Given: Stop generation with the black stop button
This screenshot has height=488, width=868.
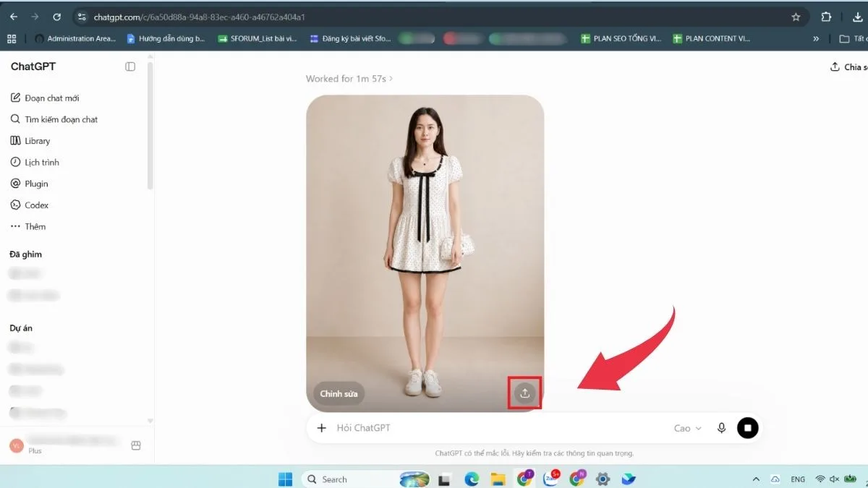Looking at the screenshot, I should tap(748, 428).
